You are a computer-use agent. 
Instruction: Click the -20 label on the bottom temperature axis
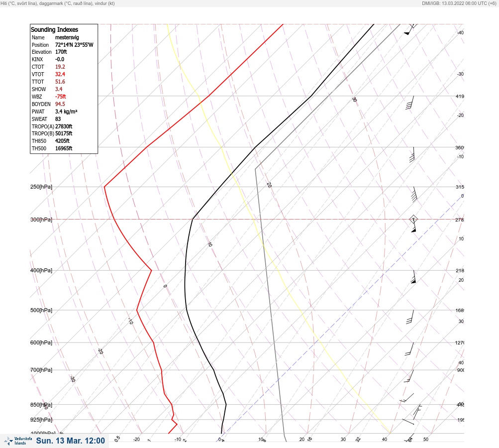click(136, 440)
